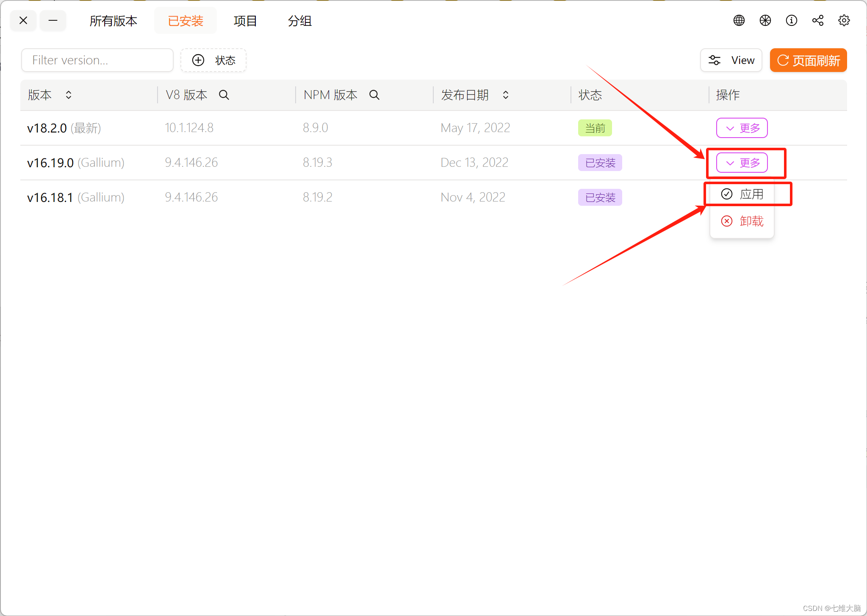Select the 已安装 tab

pyautogui.click(x=186, y=21)
